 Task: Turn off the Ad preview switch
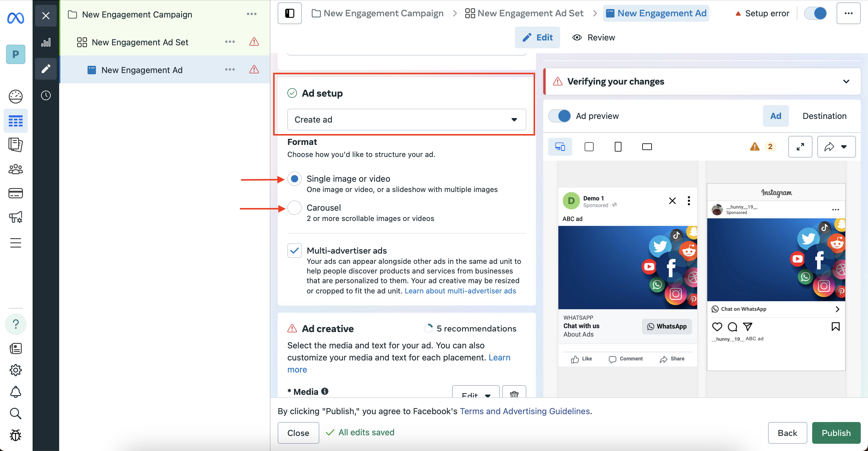point(560,116)
